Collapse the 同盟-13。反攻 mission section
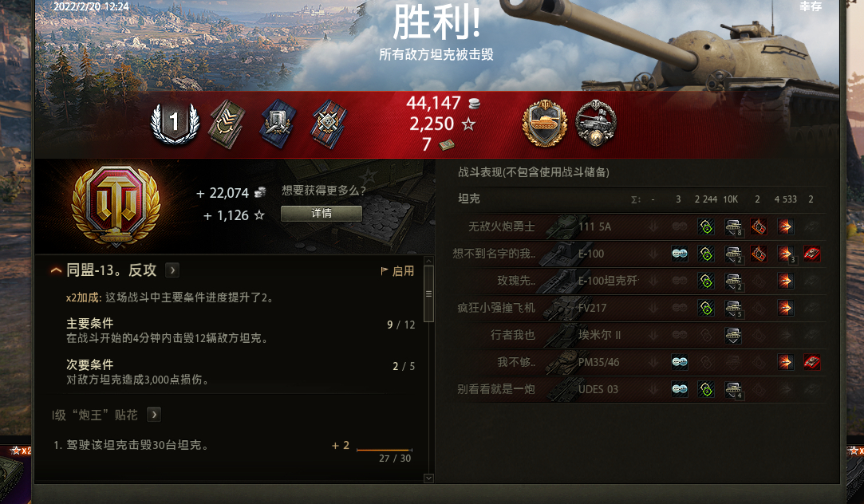This screenshot has height=504, width=864. pyautogui.click(x=56, y=270)
